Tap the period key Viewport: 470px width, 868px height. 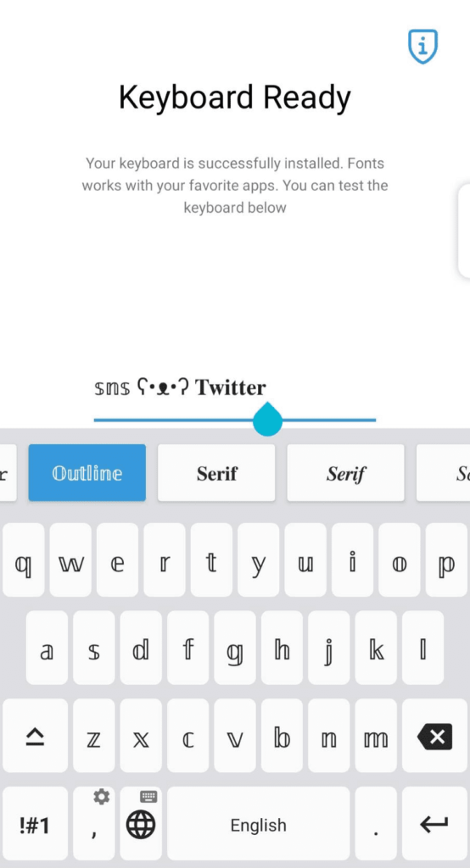coord(376,824)
